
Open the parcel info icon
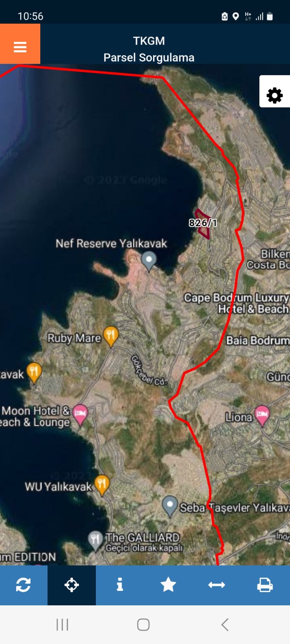click(120, 585)
